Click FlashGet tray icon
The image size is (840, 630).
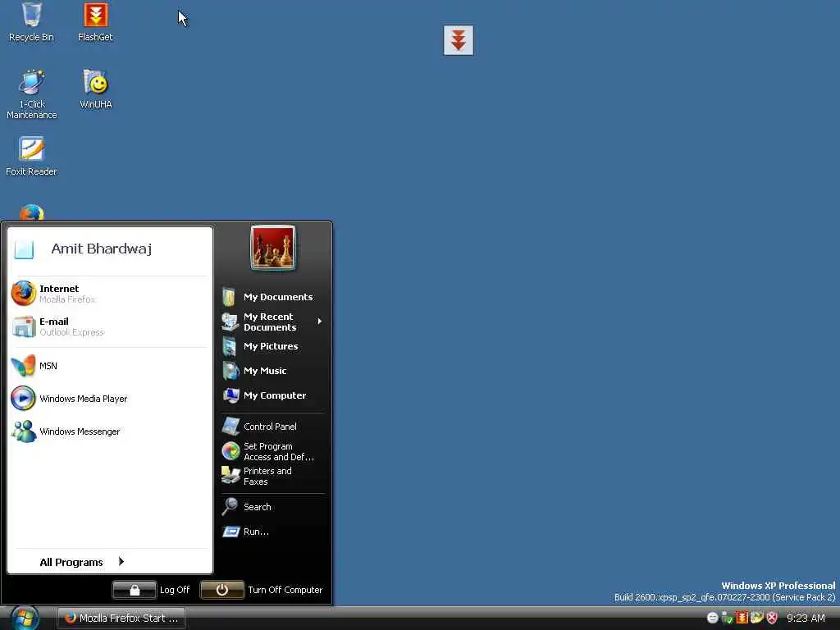point(742,619)
